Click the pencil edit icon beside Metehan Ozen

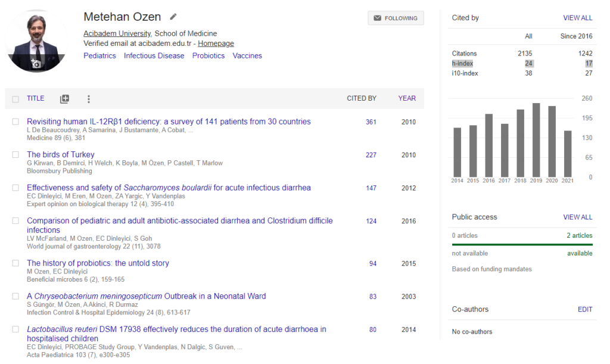point(173,17)
